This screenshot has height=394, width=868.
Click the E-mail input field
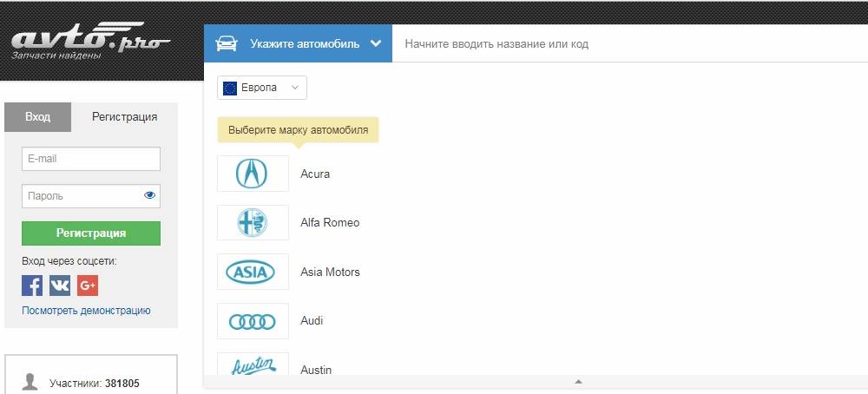[91, 159]
